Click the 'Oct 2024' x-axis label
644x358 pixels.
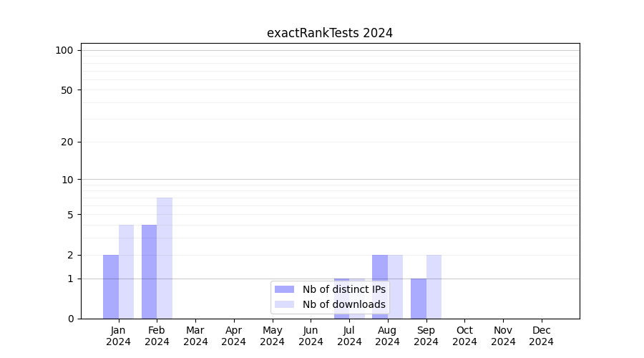tap(464, 336)
